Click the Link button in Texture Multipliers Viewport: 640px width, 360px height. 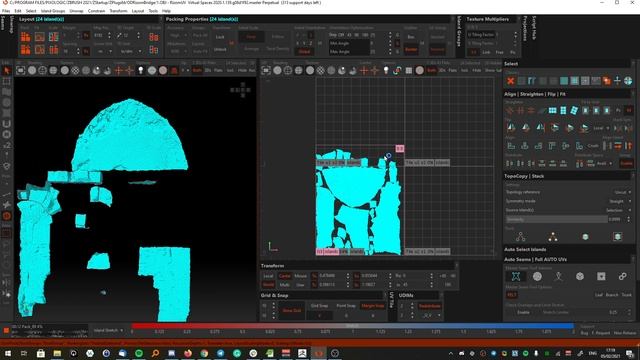pos(486,52)
